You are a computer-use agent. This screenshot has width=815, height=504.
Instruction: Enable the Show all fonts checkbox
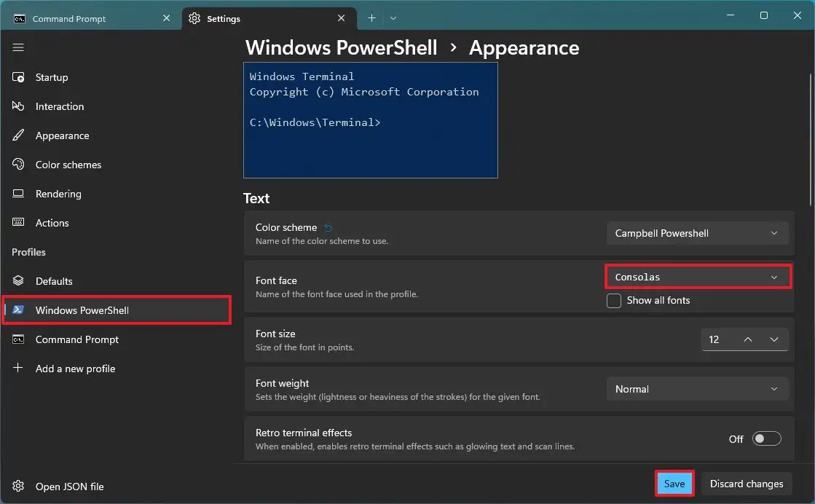pyautogui.click(x=614, y=300)
